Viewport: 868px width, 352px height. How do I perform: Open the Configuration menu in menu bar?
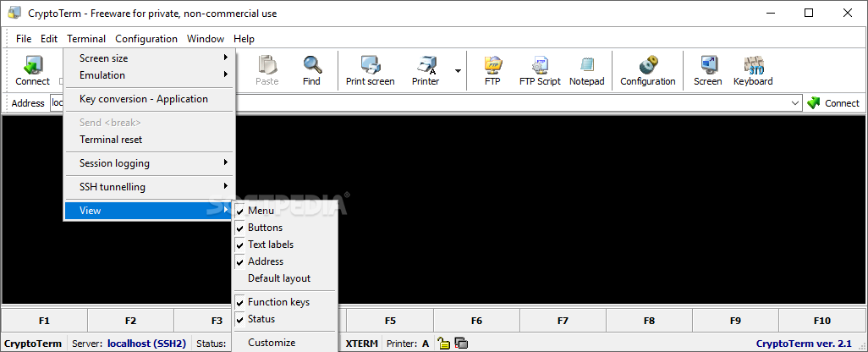point(146,39)
